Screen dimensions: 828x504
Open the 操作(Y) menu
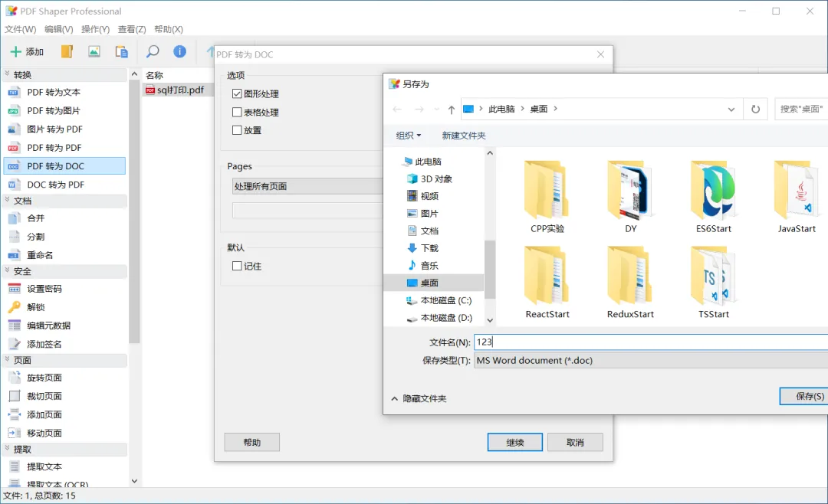[96, 29]
